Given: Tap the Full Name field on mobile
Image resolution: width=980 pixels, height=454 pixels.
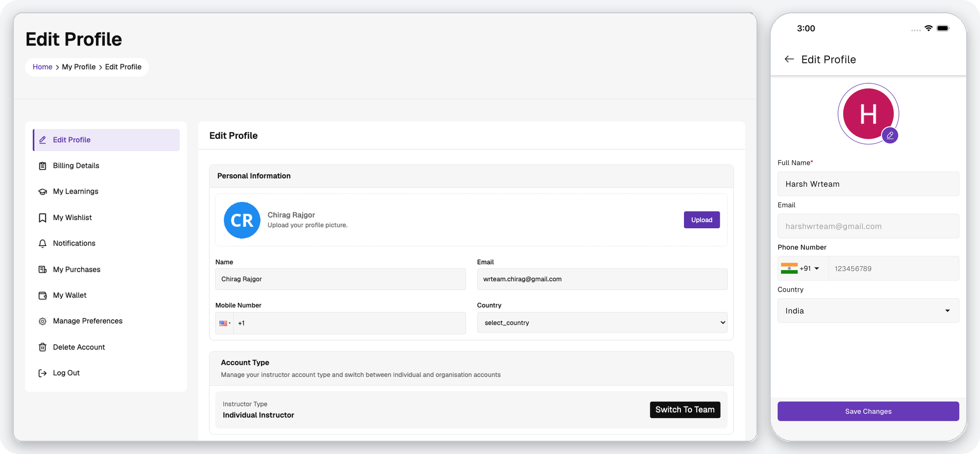Looking at the screenshot, I should 868,184.
